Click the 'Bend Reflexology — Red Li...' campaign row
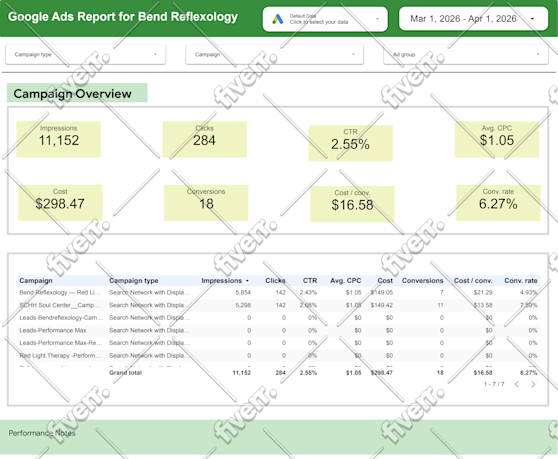Viewport: 558px width, 459px height. click(278, 292)
